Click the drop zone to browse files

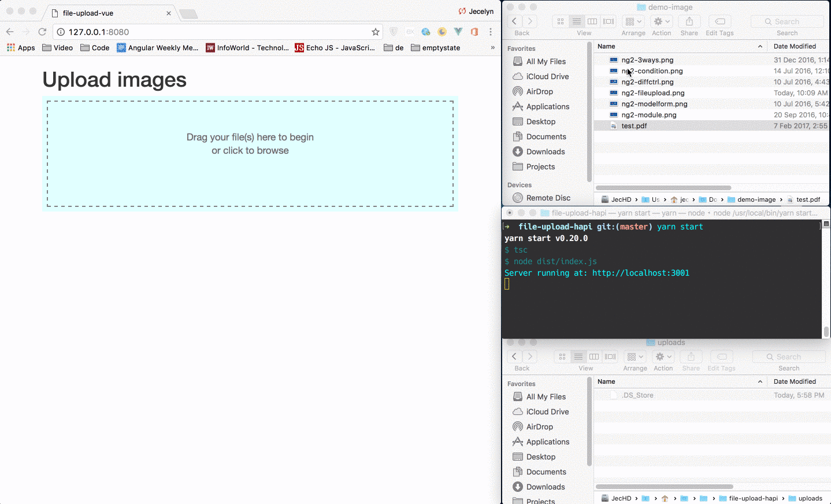click(250, 154)
